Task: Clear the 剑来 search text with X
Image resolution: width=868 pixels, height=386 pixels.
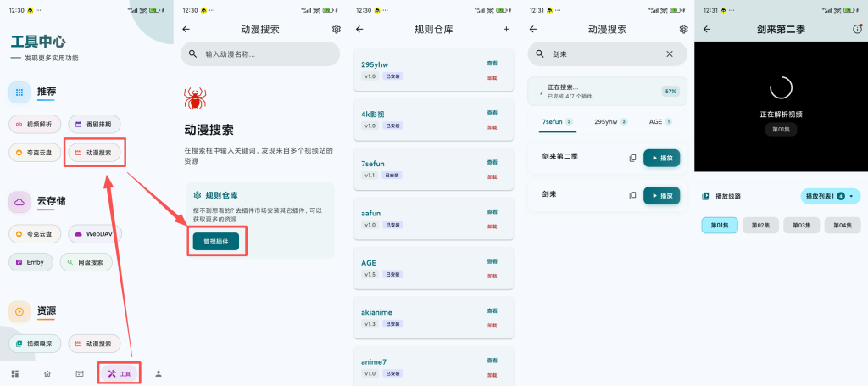Action: pos(669,54)
